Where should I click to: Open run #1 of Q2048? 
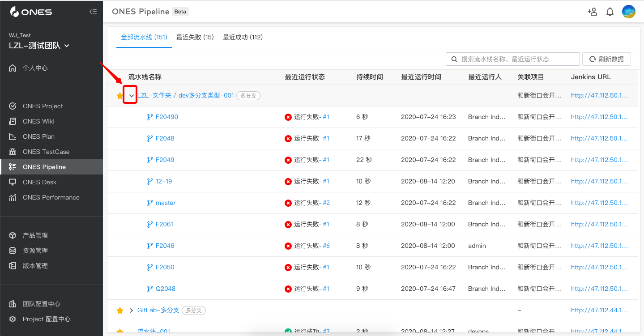[x=326, y=289]
